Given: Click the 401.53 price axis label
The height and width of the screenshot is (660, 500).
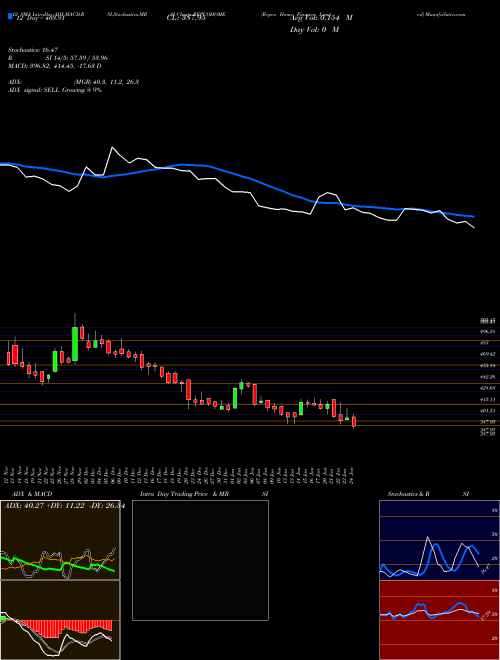Looking at the screenshot, I should tap(488, 411).
